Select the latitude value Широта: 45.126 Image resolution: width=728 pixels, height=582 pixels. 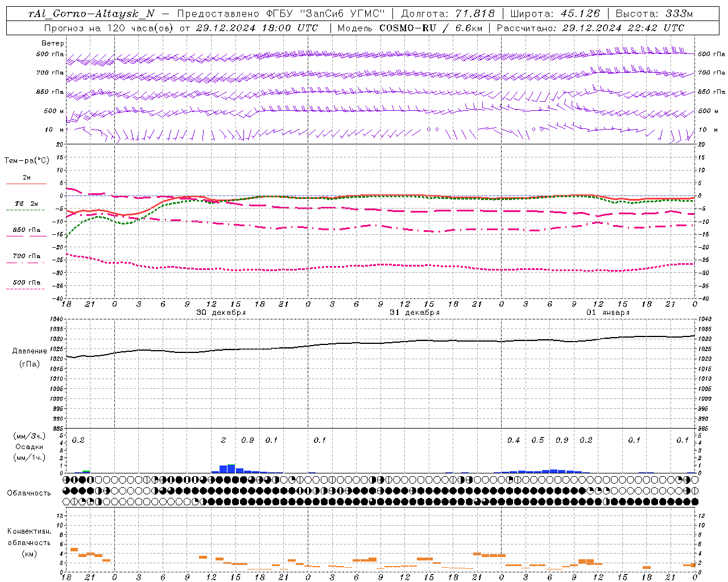[555, 14]
